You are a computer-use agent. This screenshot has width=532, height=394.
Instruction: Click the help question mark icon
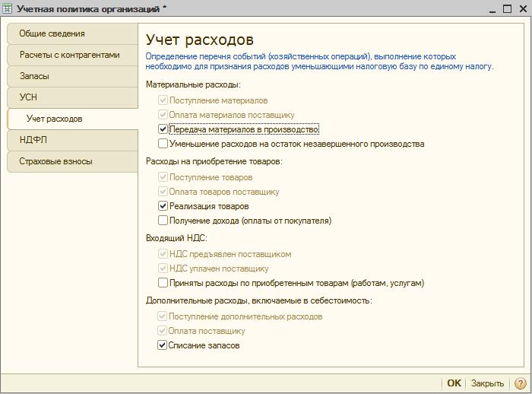pyautogui.click(x=521, y=383)
